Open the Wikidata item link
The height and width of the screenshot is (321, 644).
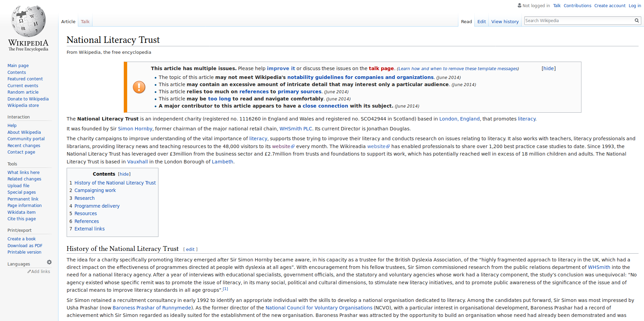coord(21,212)
